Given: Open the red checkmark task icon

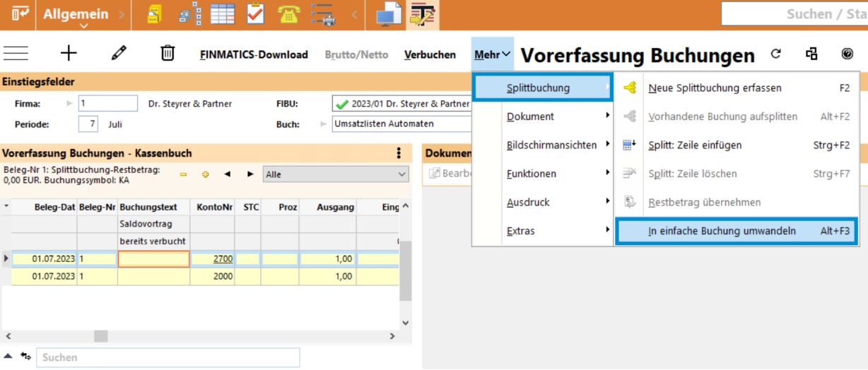Looking at the screenshot, I should pos(256,14).
